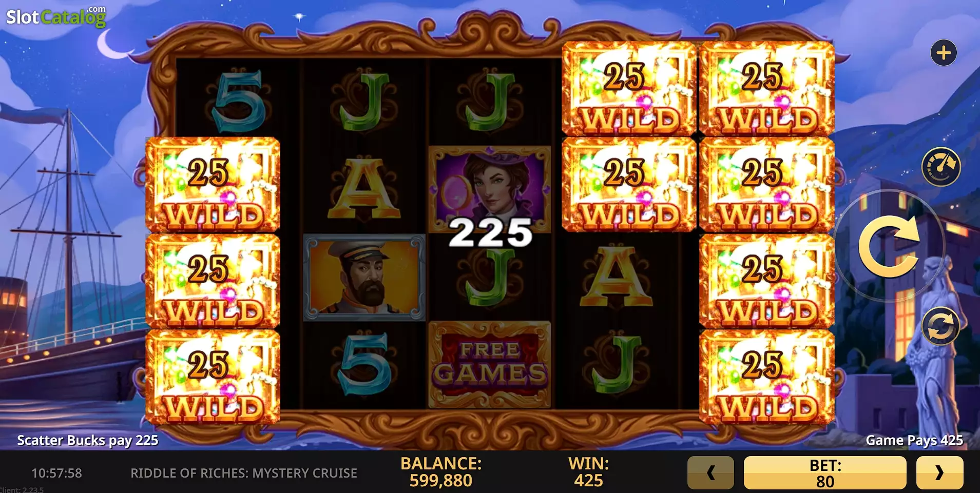The image size is (980, 493).
Task: Click the BET 80 display
Action: [825, 472]
